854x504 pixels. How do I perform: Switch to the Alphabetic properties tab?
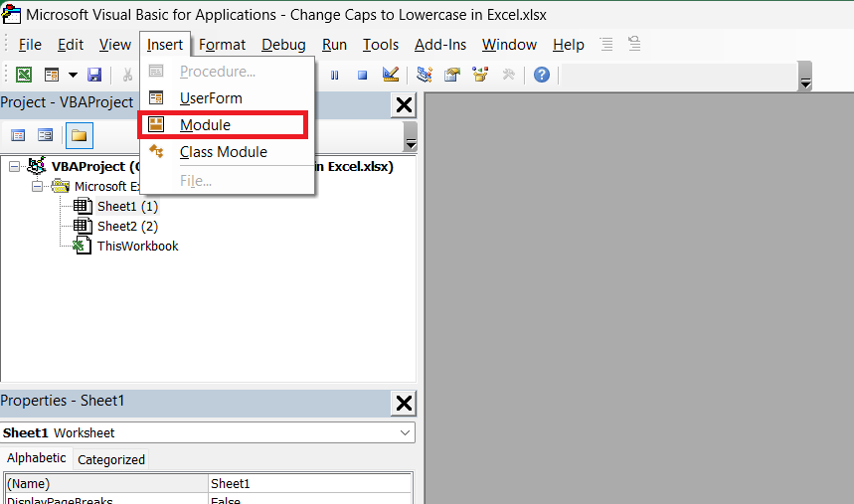pos(37,457)
